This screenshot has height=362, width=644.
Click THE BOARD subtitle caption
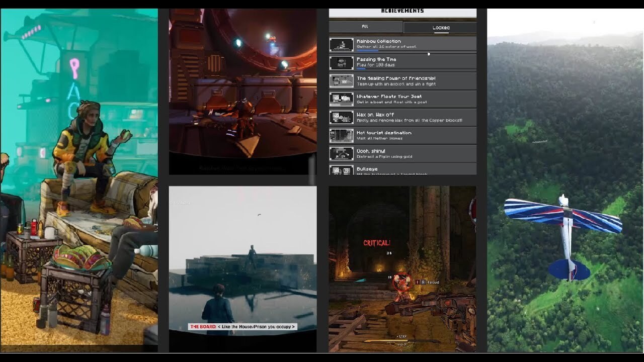tap(243, 327)
